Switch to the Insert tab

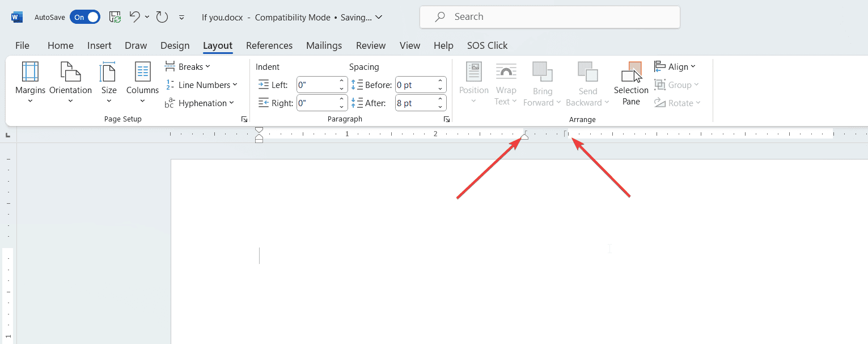point(99,45)
